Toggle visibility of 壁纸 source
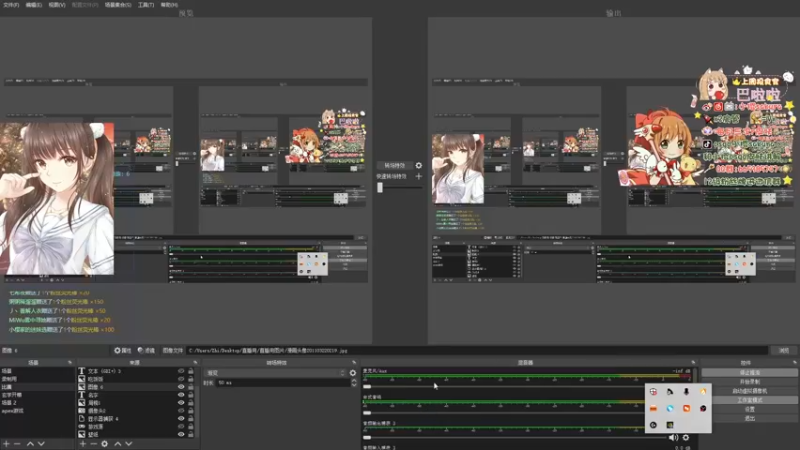This screenshot has height=450, width=800. [x=181, y=434]
